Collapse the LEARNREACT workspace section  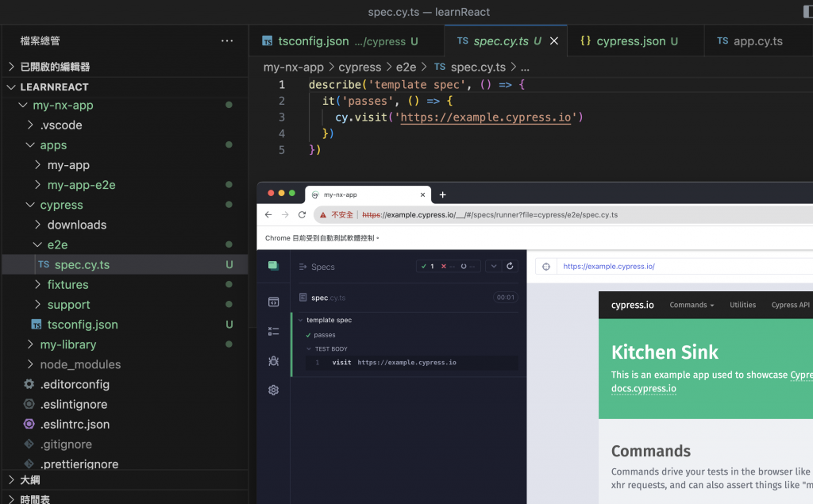point(125,87)
